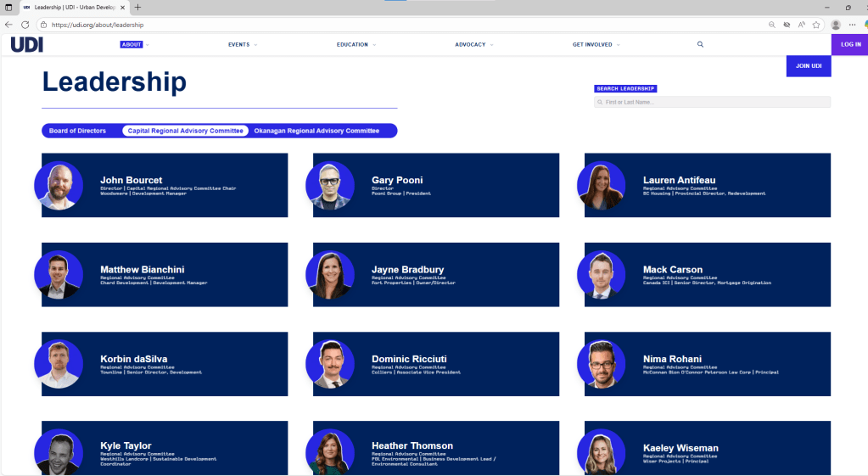
Task: Open John Bourcet's profile photo
Action: [x=59, y=185]
